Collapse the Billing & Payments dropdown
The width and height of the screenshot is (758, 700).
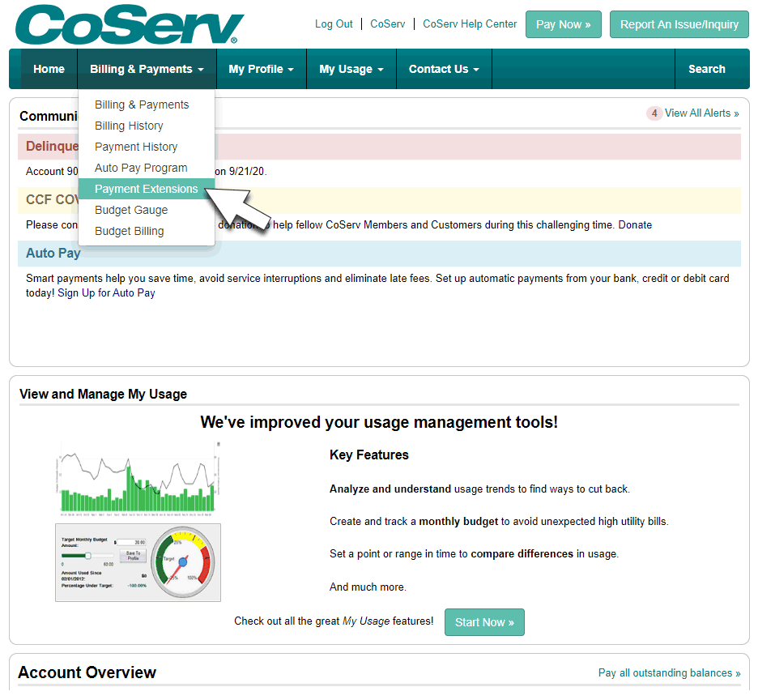[x=147, y=69]
